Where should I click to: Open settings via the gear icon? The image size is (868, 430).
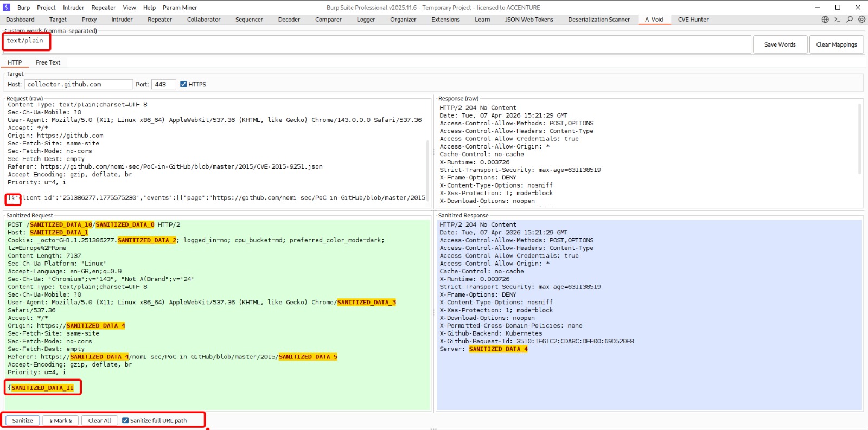(861, 20)
